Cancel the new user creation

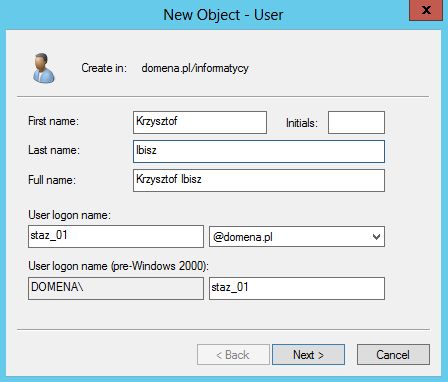click(x=393, y=355)
